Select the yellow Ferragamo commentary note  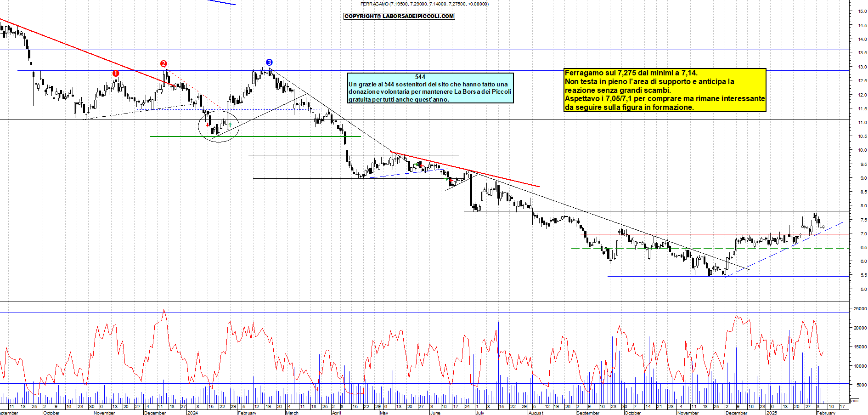665,90
